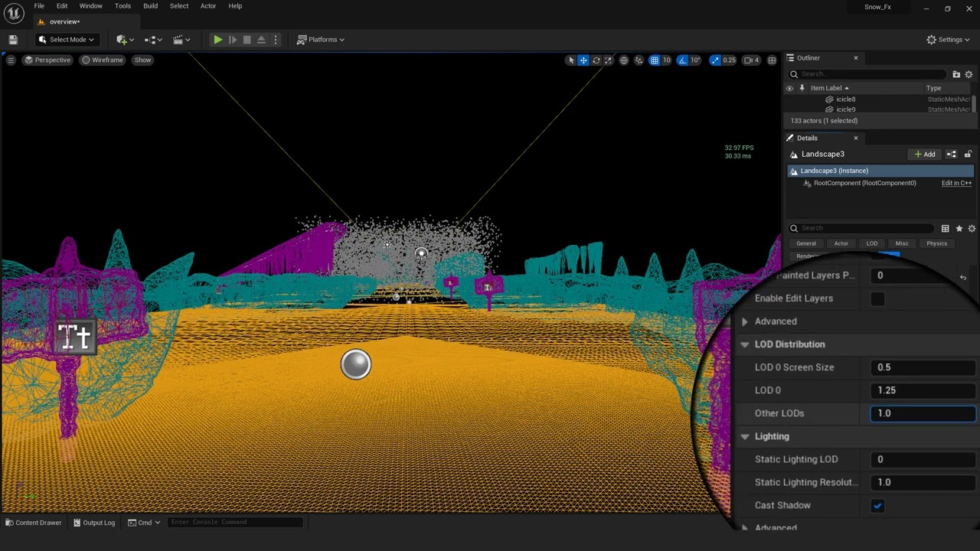Filter Details by the Physics category
980x551 pixels.
point(937,243)
